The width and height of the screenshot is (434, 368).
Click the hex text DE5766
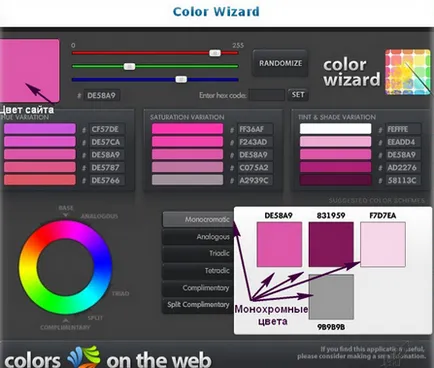tap(105, 180)
